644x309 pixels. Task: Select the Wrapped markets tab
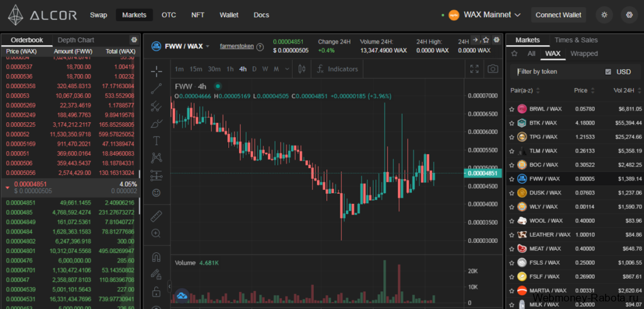pos(584,53)
